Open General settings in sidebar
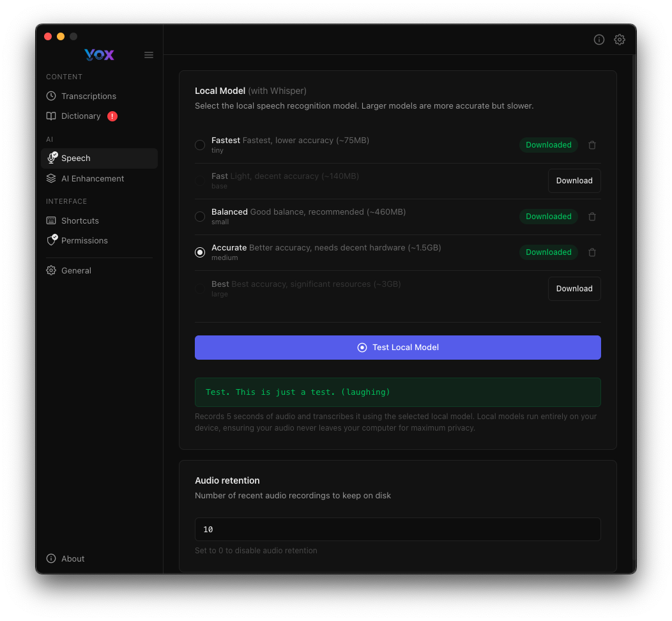 pos(76,271)
